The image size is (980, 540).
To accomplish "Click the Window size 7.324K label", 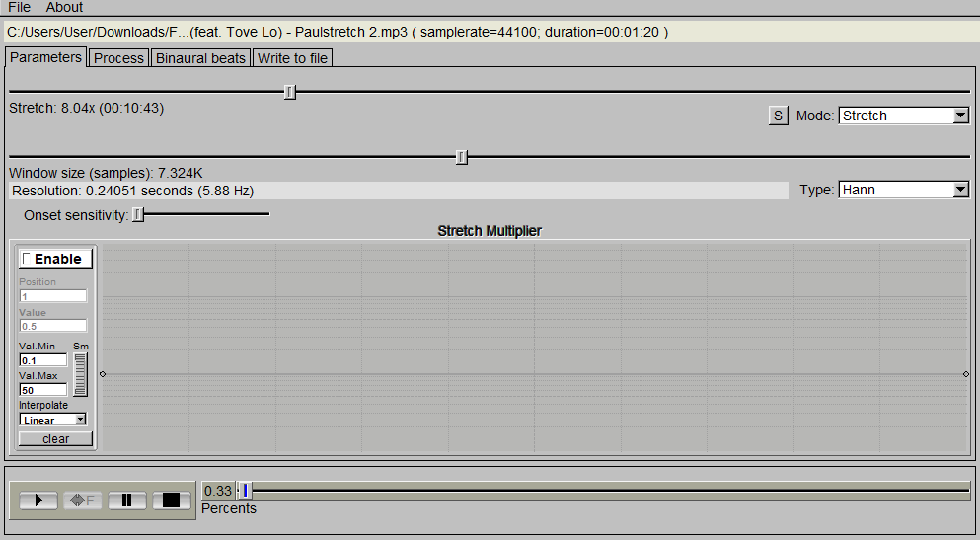I will [106, 173].
